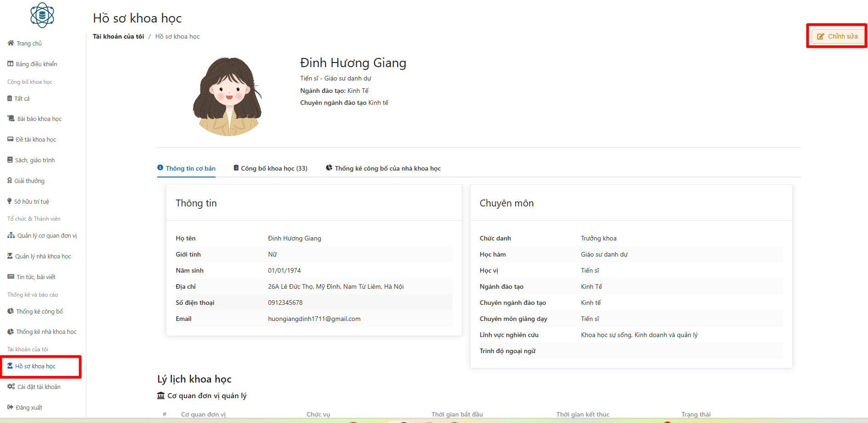Click the Thống kê công bố pie chart icon
The height and width of the screenshot is (423, 868).
point(11,311)
